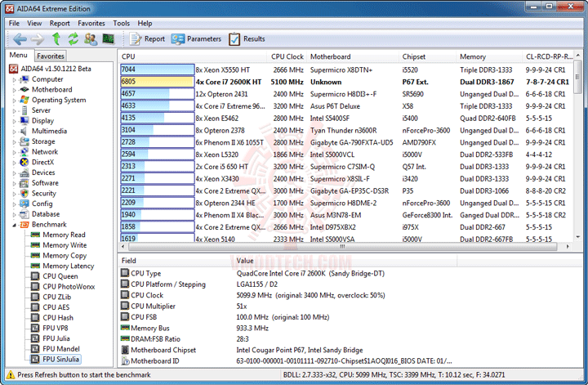Click the green Up arrow toolbar icon
588x385 pixels.
click(x=56, y=38)
